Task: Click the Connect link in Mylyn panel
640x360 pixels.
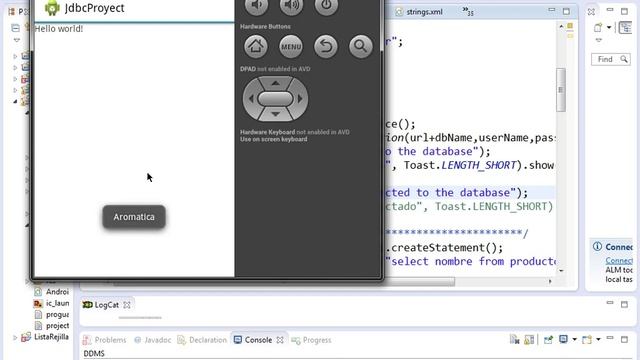Action: 619,260
